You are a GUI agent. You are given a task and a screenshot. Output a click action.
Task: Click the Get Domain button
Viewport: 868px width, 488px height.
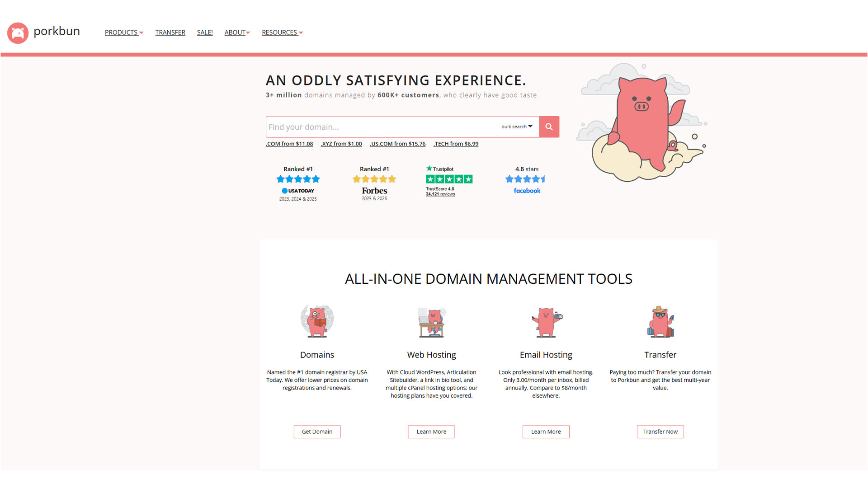317,432
